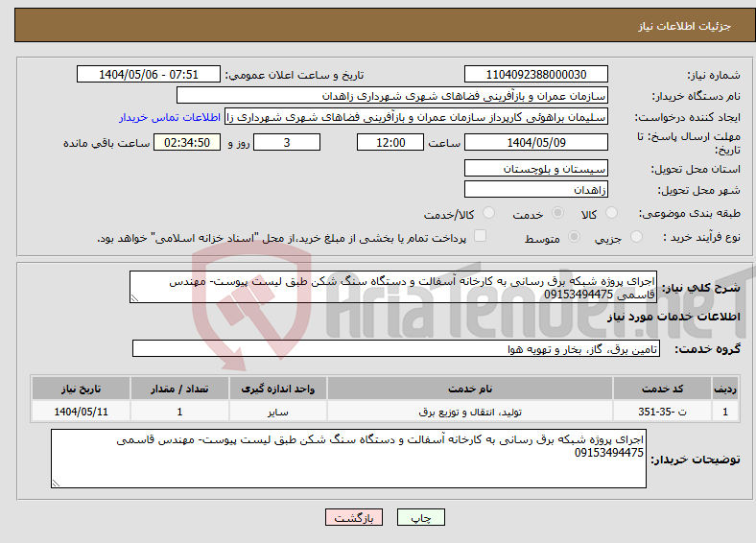
Task: Click the توضیحات خریدار textarea
Action: 348,459
